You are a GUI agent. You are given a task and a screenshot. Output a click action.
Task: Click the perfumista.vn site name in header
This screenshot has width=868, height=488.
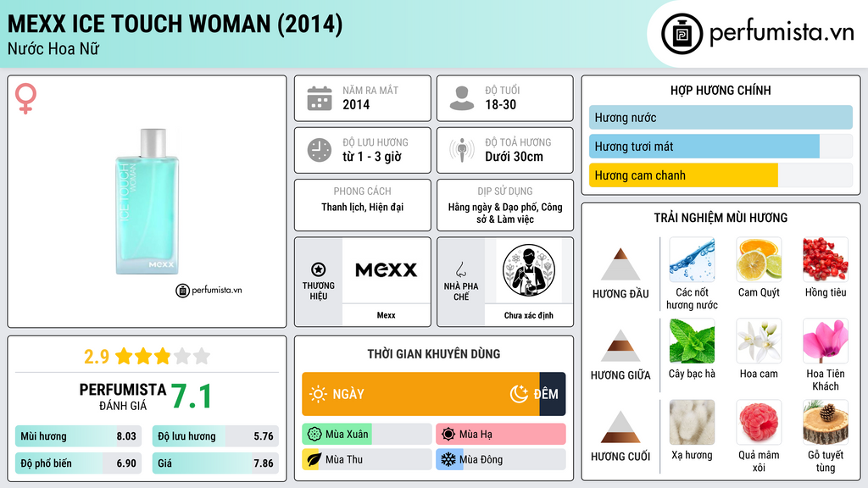pyautogui.click(x=782, y=33)
